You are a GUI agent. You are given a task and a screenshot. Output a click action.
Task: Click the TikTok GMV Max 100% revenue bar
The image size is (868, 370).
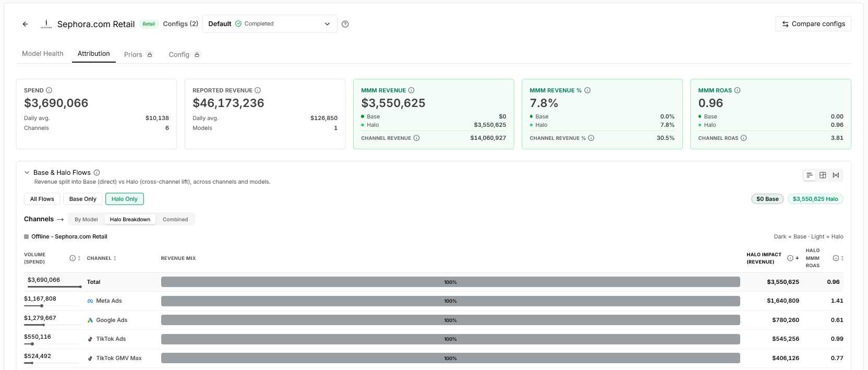(450, 359)
